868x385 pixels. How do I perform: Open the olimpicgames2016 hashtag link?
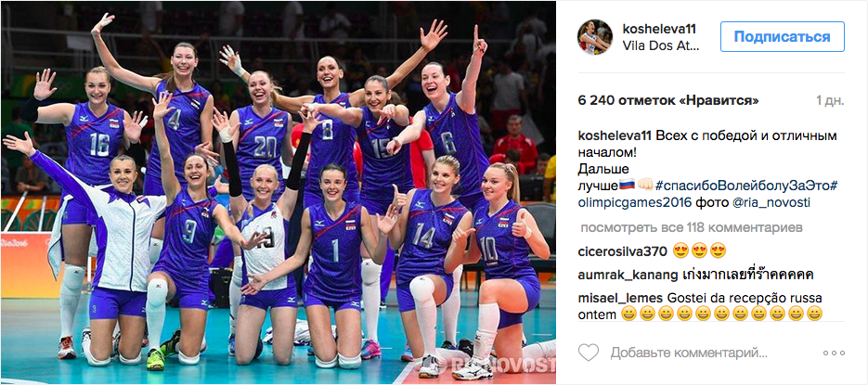635,202
